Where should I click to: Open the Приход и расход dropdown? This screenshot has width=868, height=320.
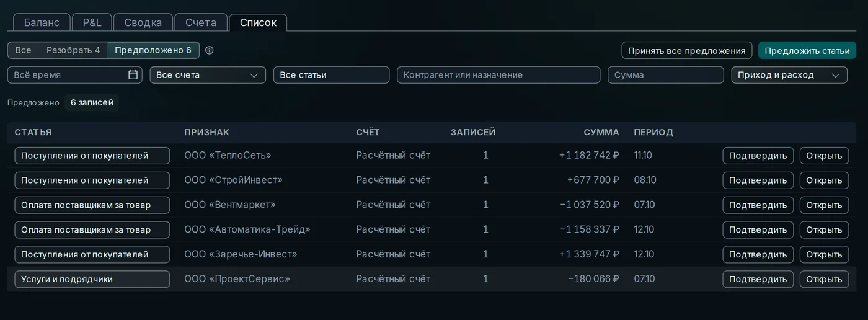click(x=789, y=75)
